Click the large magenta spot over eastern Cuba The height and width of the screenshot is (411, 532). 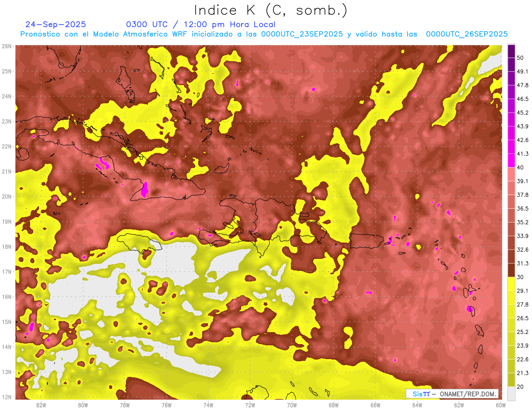[144, 190]
